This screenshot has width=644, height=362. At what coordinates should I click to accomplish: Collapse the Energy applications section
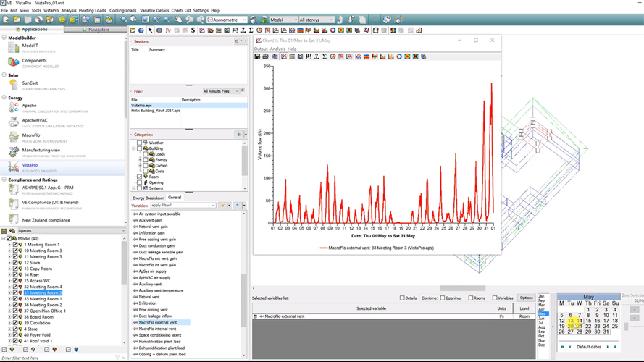4,98
